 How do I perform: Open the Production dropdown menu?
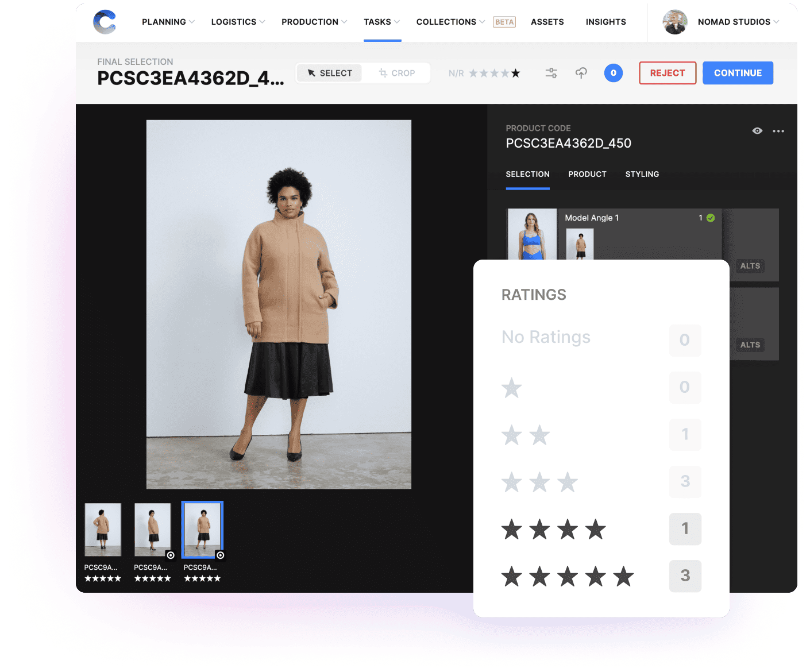coord(314,22)
